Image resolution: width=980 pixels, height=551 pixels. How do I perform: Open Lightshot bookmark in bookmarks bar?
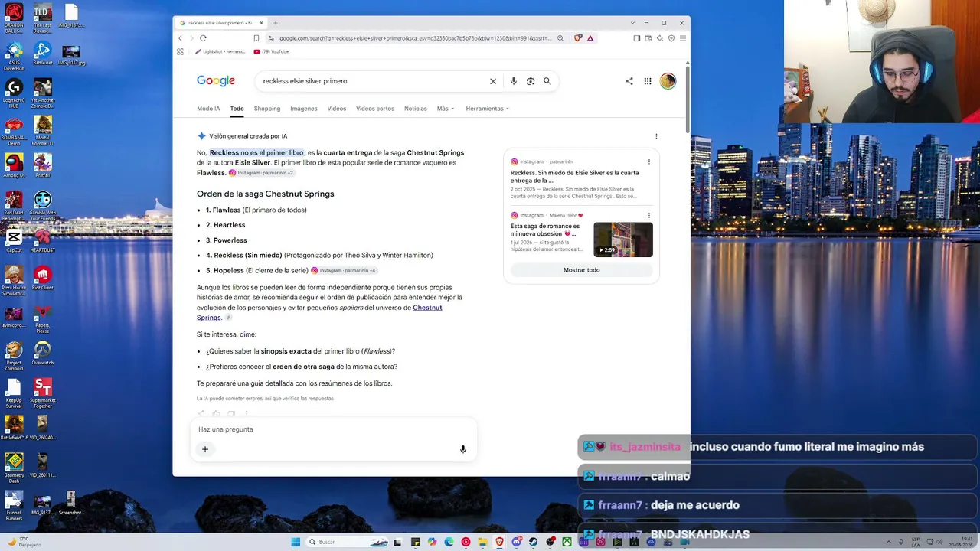click(x=220, y=51)
